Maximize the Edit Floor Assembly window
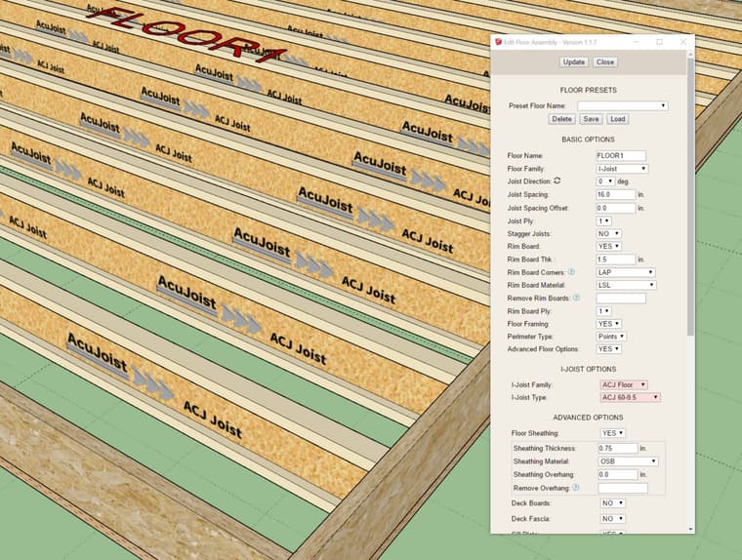The width and height of the screenshot is (742, 560). [659, 42]
